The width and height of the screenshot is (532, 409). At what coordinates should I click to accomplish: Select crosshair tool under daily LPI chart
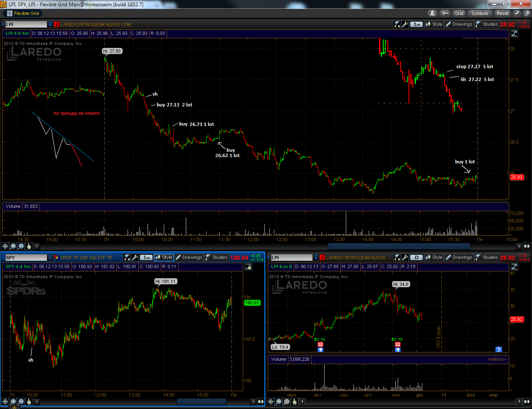pyautogui.click(x=271, y=402)
